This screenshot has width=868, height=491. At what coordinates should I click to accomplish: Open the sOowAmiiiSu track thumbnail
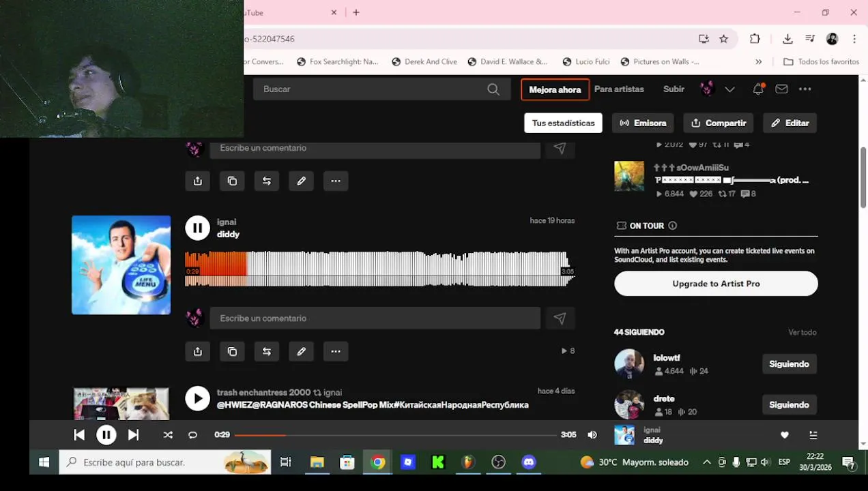pos(629,176)
